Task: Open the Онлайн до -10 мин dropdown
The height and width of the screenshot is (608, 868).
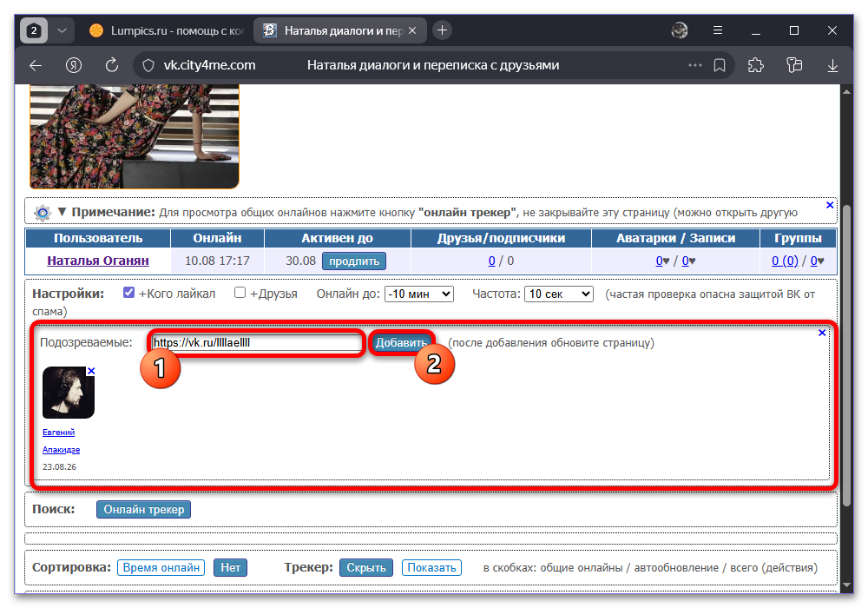Action: 419,294
